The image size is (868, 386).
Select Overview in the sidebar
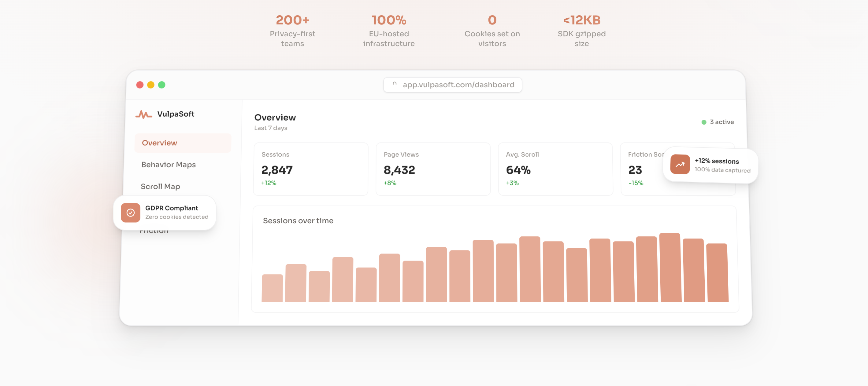pyautogui.click(x=159, y=143)
